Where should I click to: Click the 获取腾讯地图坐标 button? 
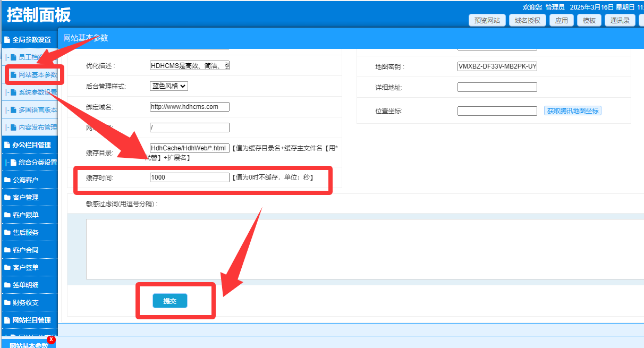573,111
